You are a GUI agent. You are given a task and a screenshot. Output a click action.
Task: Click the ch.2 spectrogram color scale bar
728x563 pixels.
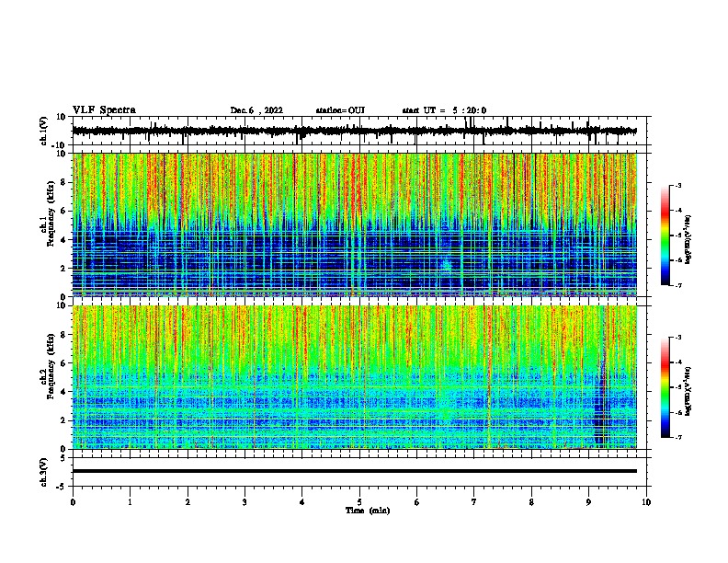(x=665, y=387)
